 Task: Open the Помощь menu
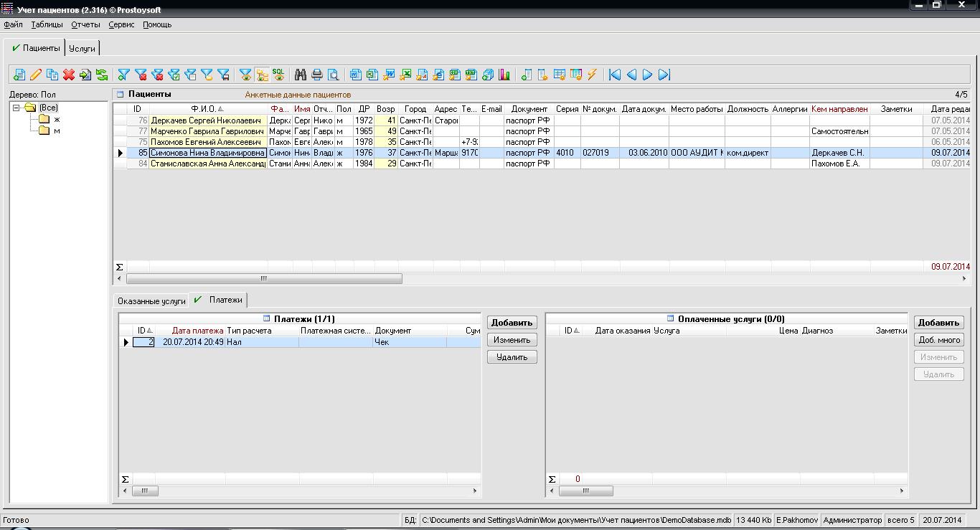157,24
